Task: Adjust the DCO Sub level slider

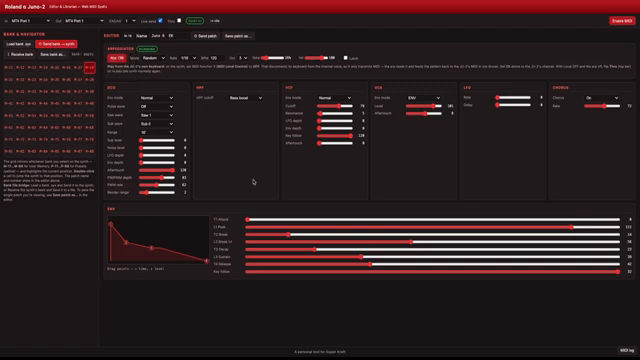Action: [157, 140]
